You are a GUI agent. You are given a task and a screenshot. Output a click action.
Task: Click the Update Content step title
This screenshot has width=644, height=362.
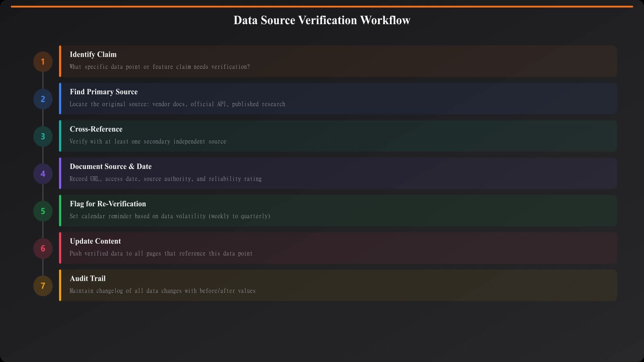coord(95,241)
